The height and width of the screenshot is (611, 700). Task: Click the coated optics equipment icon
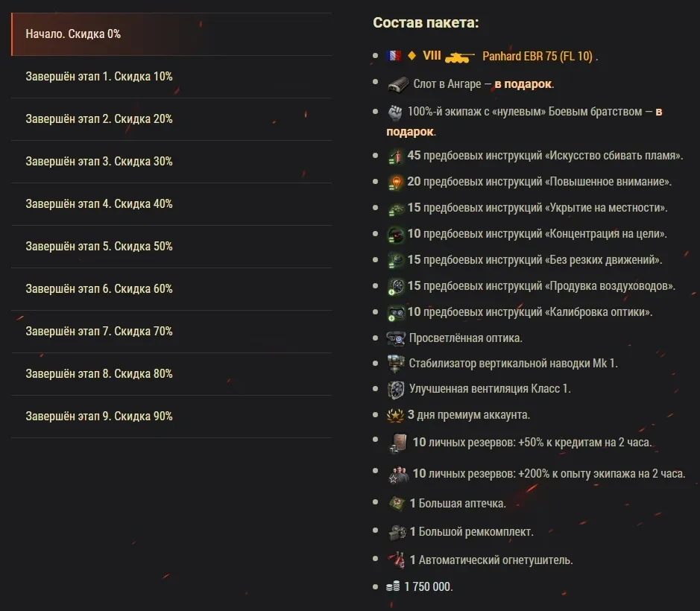pyautogui.click(x=395, y=338)
